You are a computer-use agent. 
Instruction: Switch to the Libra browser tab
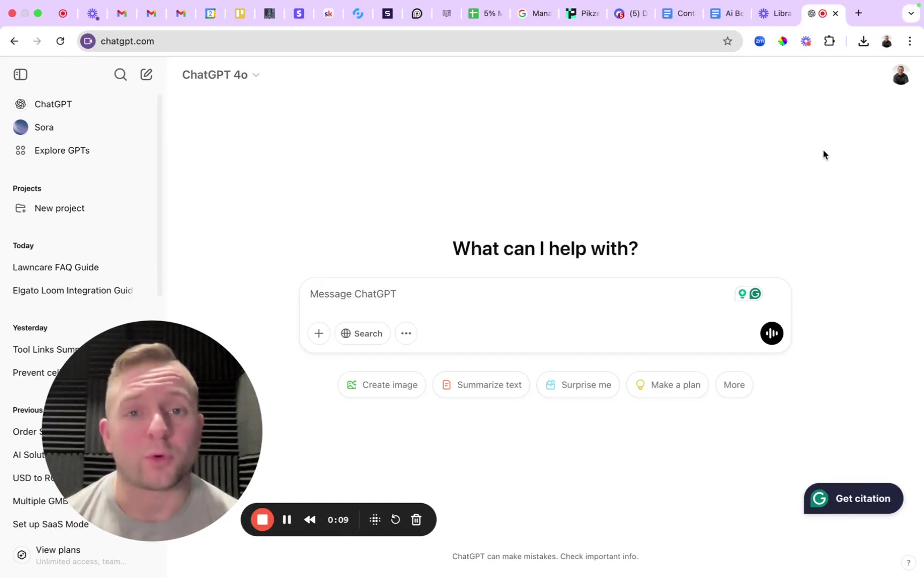pyautogui.click(x=776, y=13)
